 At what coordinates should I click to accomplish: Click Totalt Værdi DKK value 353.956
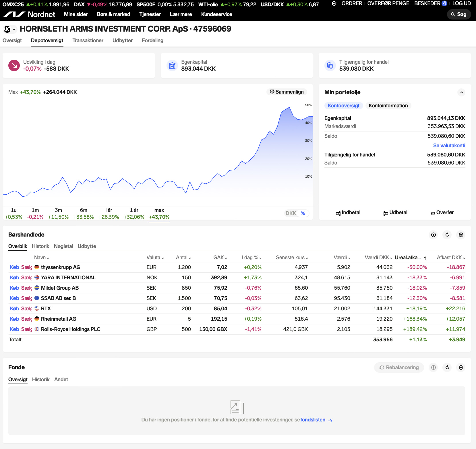coord(383,340)
